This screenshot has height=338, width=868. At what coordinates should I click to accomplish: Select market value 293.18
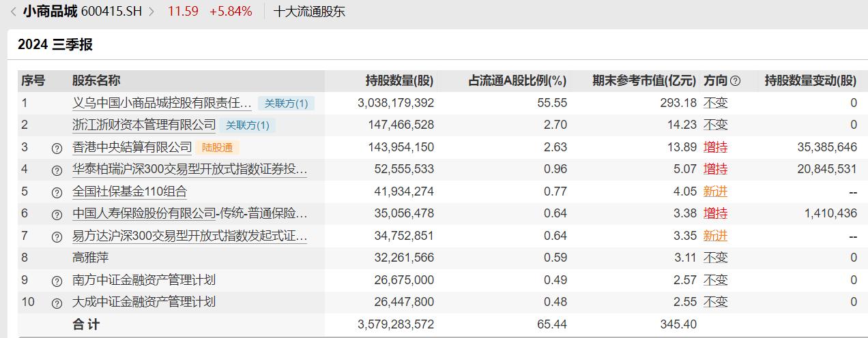click(x=678, y=103)
